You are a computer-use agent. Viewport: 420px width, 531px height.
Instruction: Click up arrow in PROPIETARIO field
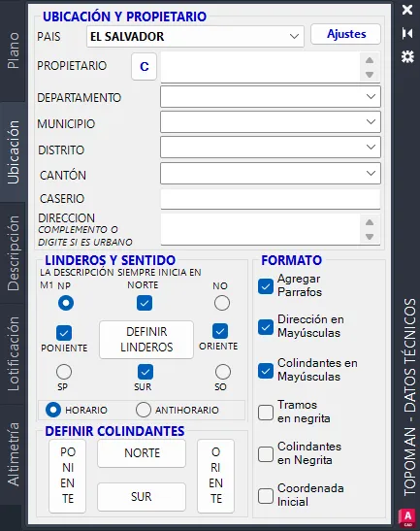pos(370,60)
